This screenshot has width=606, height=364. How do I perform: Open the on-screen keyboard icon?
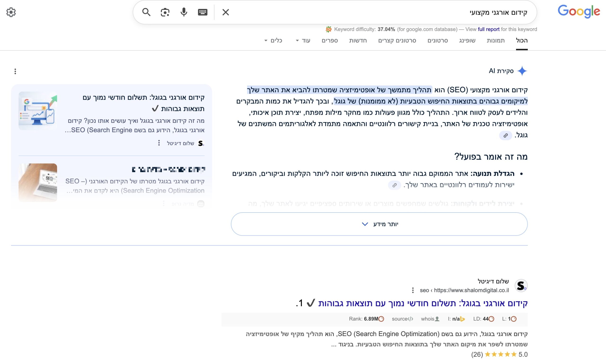202,12
